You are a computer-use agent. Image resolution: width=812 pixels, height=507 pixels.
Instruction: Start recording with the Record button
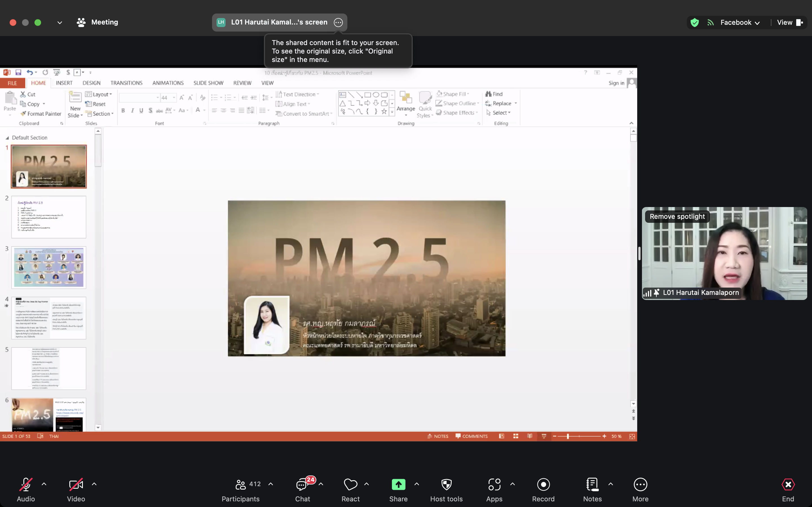pos(543,484)
